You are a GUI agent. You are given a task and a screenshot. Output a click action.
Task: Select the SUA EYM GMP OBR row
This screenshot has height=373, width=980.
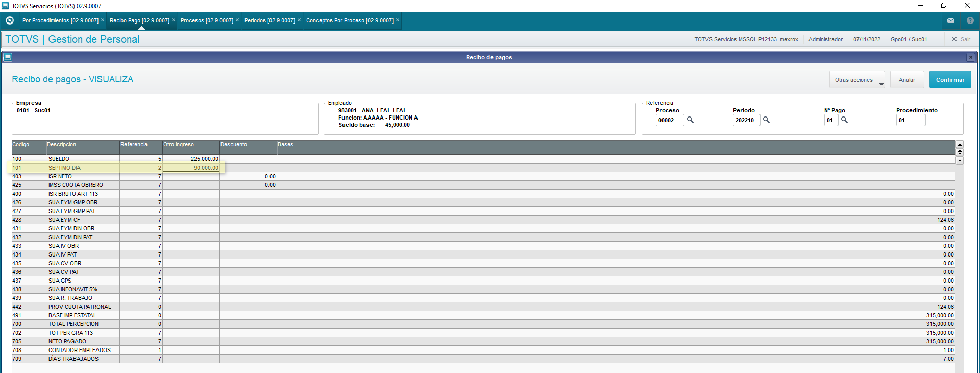click(483, 202)
